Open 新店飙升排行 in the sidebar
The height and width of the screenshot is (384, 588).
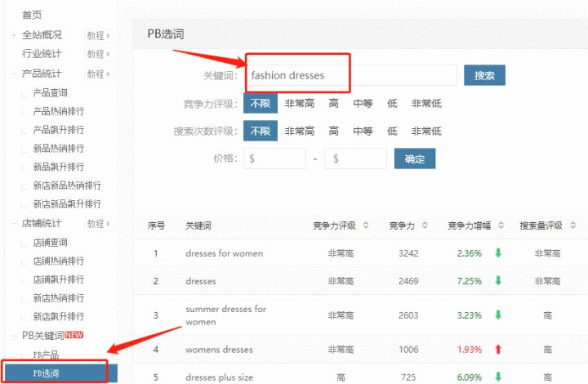59,316
